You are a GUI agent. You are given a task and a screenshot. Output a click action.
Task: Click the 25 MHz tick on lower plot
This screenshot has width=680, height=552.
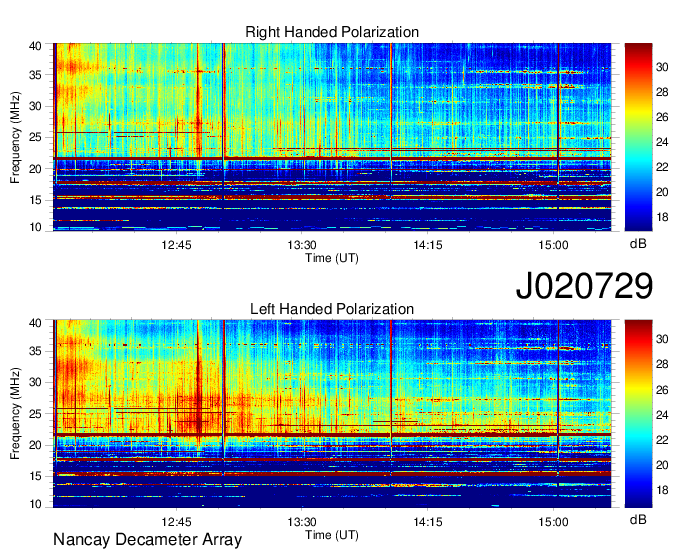(35, 414)
